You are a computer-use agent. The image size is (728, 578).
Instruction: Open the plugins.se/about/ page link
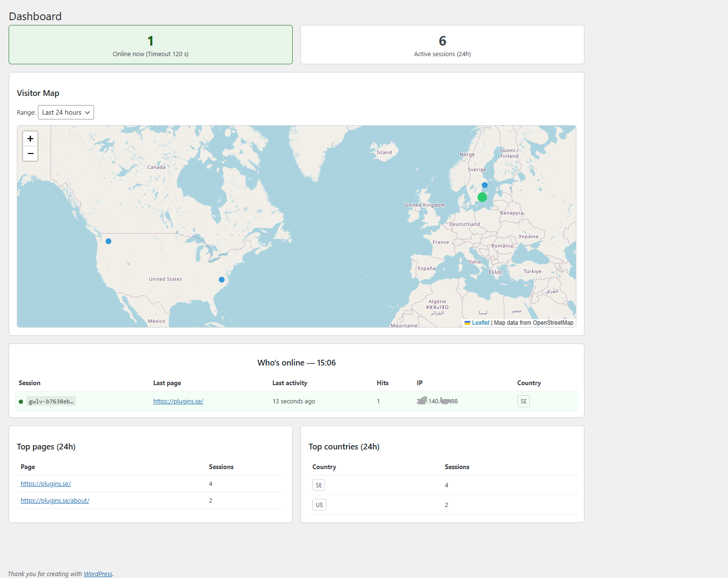55,500
